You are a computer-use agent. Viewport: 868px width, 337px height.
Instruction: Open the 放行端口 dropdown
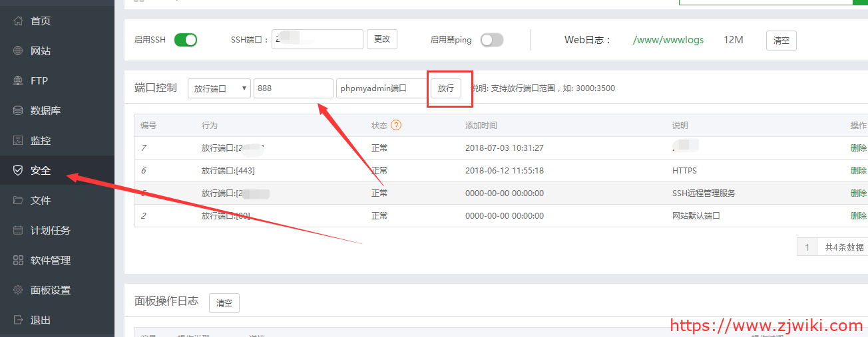pos(219,88)
